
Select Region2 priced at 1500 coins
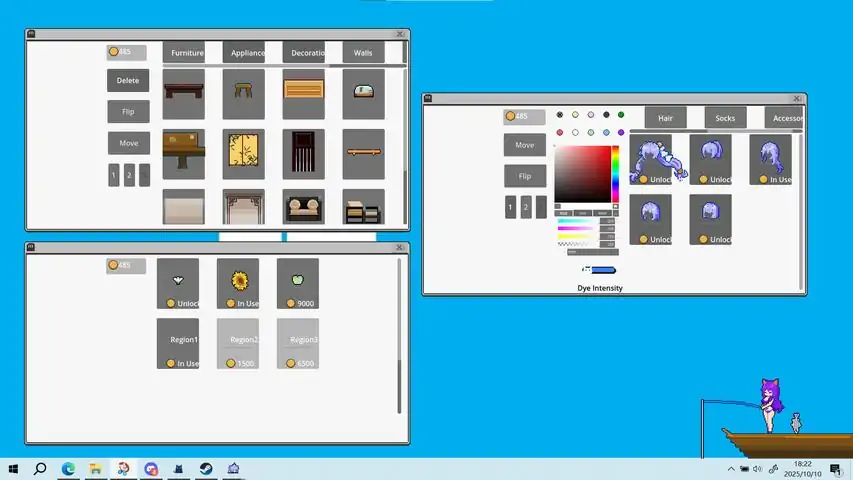pyautogui.click(x=238, y=343)
